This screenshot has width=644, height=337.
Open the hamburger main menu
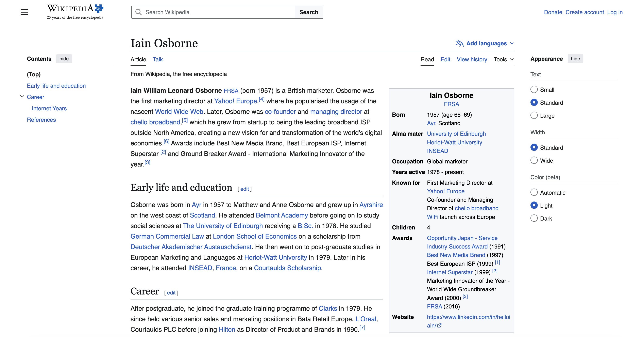[24, 12]
